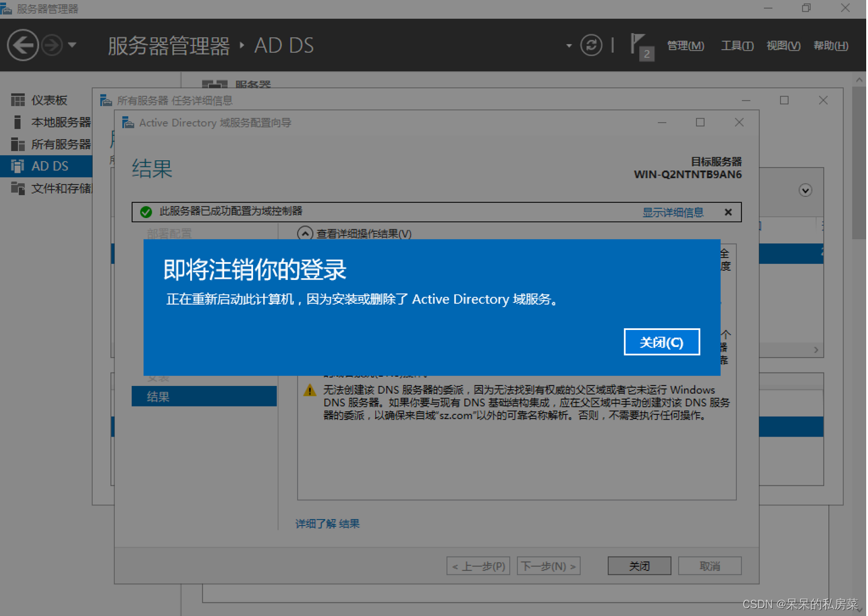Open the 视图(V) menu
This screenshot has height=616, width=868.
[x=783, y=46]
